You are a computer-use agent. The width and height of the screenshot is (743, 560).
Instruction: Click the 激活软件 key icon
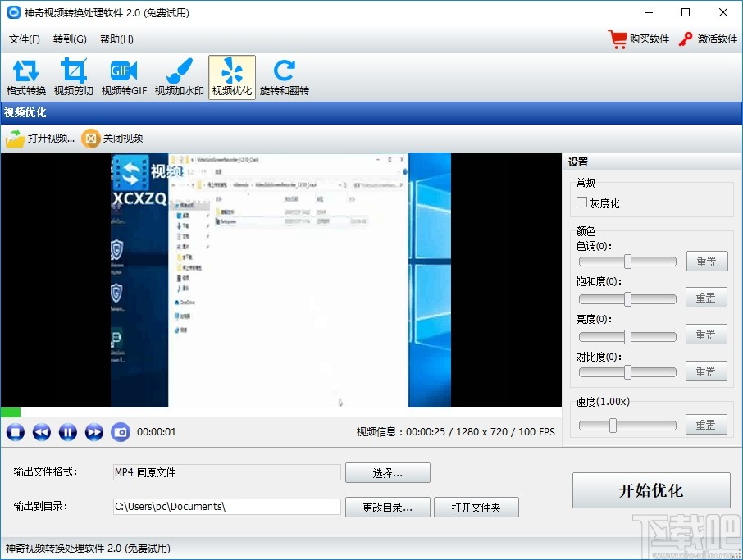pyautogui.click(x=686, y=39)
